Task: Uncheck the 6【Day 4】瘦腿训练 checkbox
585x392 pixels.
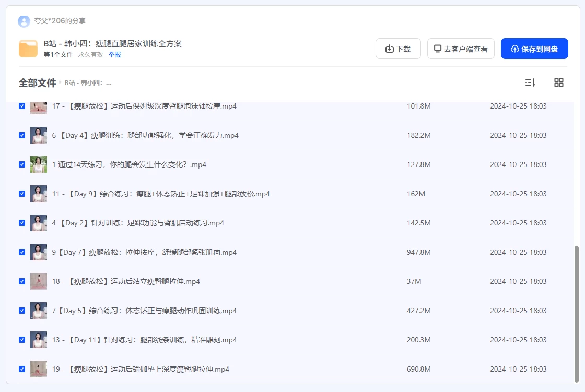Action: [22, 135]
